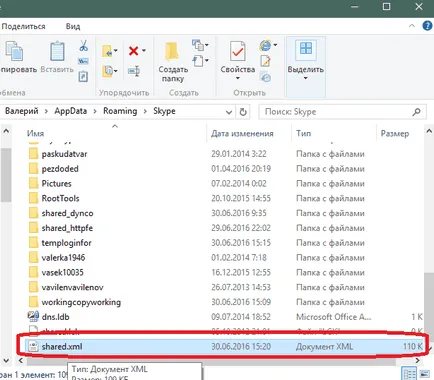Switch to large icons view
Viewport: 434px width, 380px height.
[x=425, y=374]
